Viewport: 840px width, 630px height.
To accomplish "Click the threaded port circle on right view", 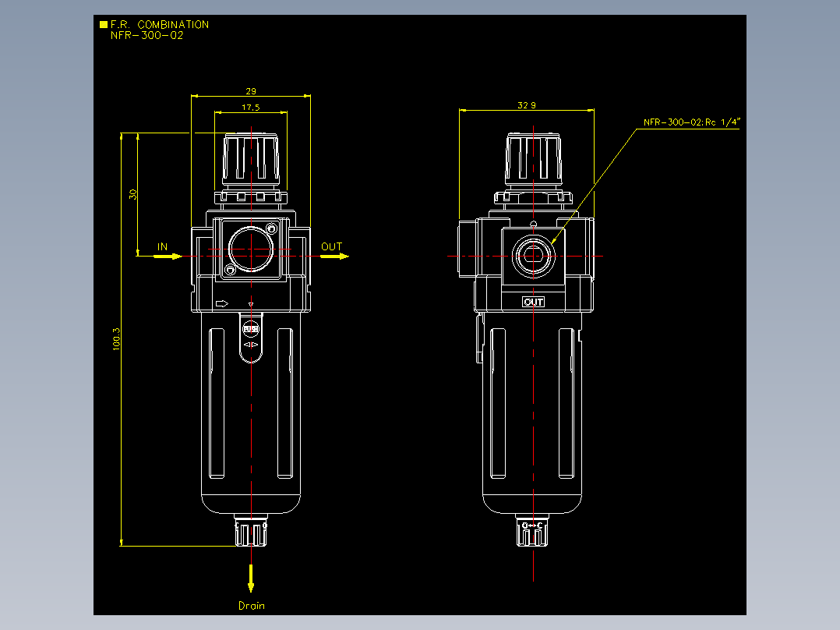I will [533, 257].
